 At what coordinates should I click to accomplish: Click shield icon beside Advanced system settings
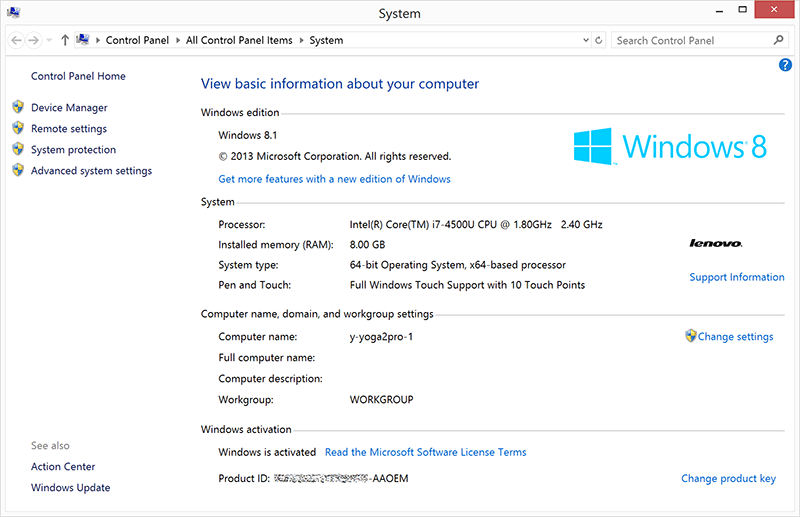pyautogui.click(x=18, y=169)
